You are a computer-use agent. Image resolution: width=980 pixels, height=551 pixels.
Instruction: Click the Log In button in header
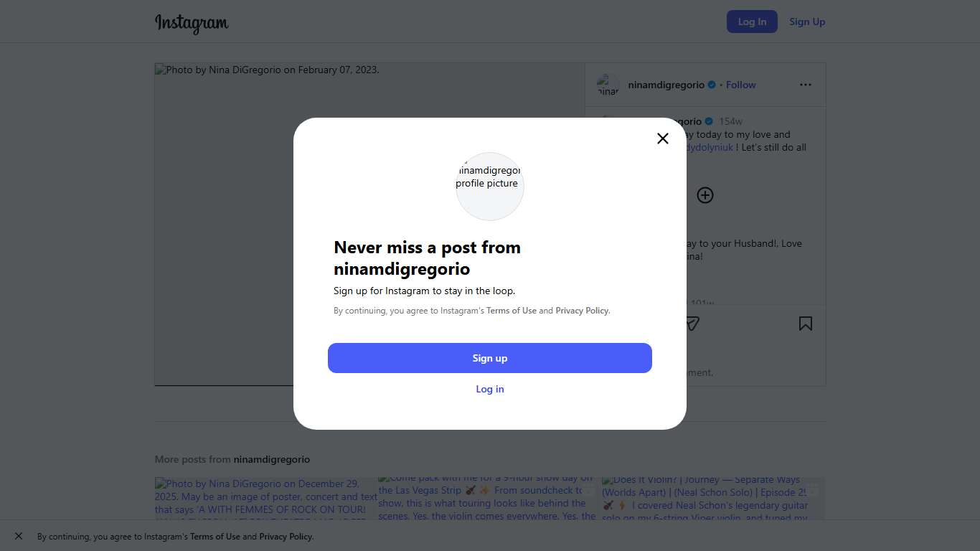(752, 22)
